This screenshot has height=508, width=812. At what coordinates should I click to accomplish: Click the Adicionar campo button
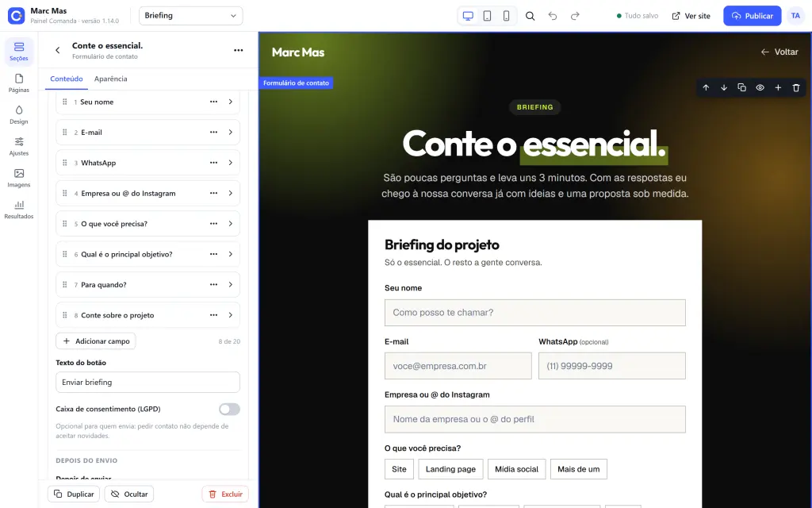pos(96,341)
